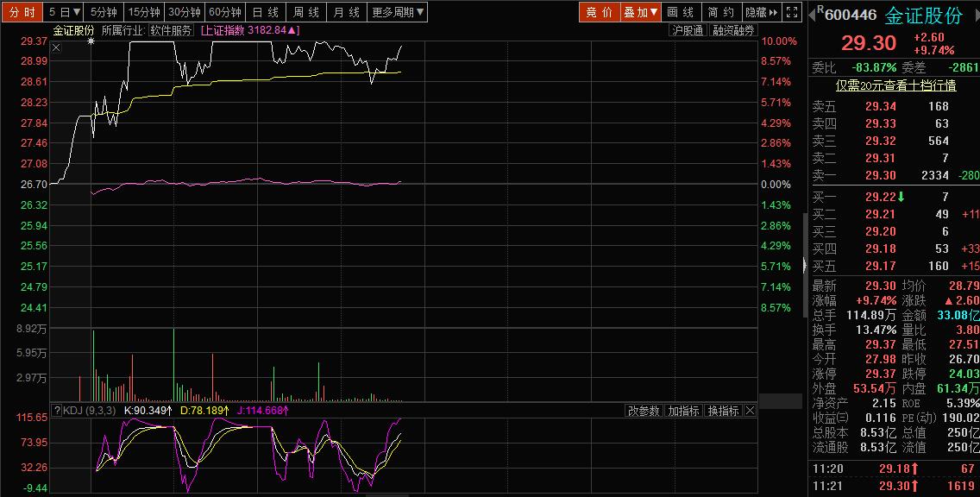Close the KDJ indicator panel
Viewport: 980px width, 497px height.
pos(750,411)
